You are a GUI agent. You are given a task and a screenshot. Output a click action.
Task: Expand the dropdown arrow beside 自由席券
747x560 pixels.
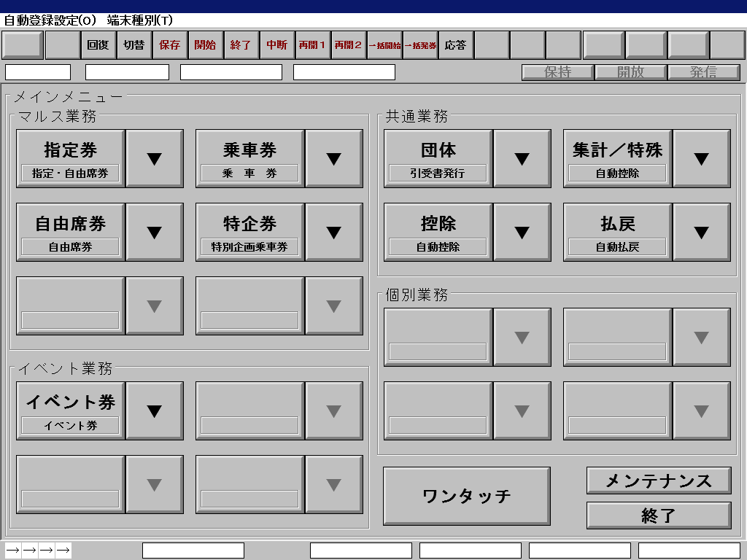click(155, 233)
